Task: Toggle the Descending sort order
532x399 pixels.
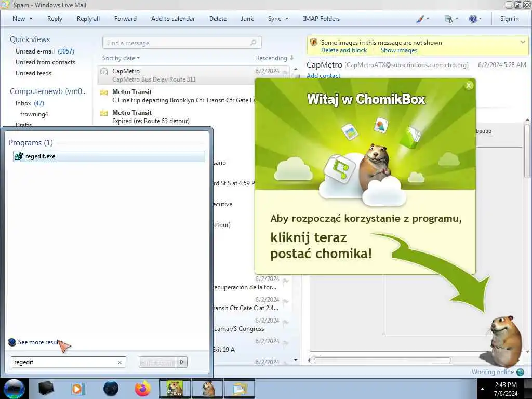Action: [274, 58]
